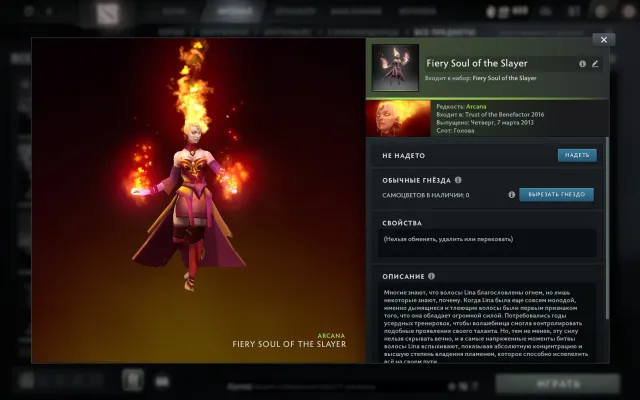Viewport: 640px width, 400px height.
Task: Start a match with the Играть button
Action: click(x=558, y=384)
